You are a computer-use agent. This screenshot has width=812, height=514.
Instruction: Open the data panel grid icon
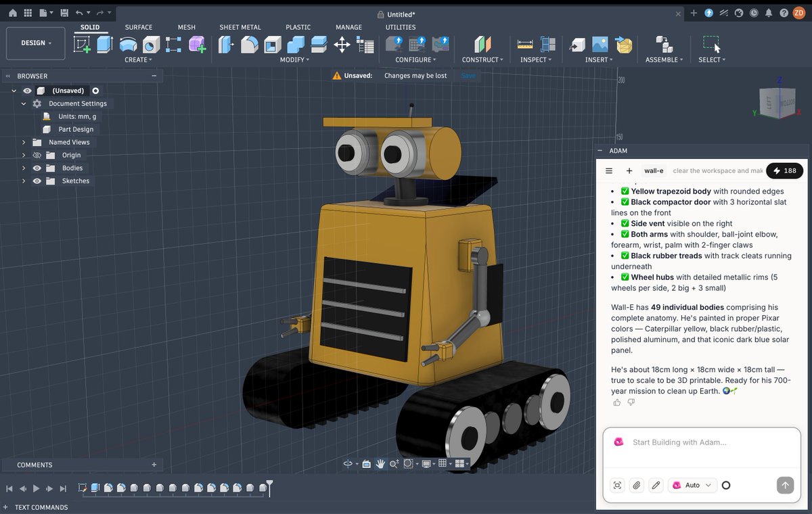(28, 13)
